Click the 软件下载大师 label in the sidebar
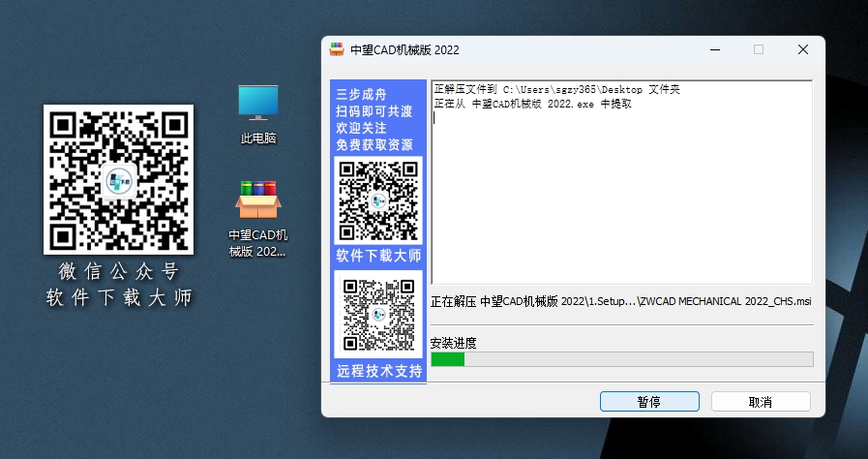868x459 pixels. tap(378, 256)
